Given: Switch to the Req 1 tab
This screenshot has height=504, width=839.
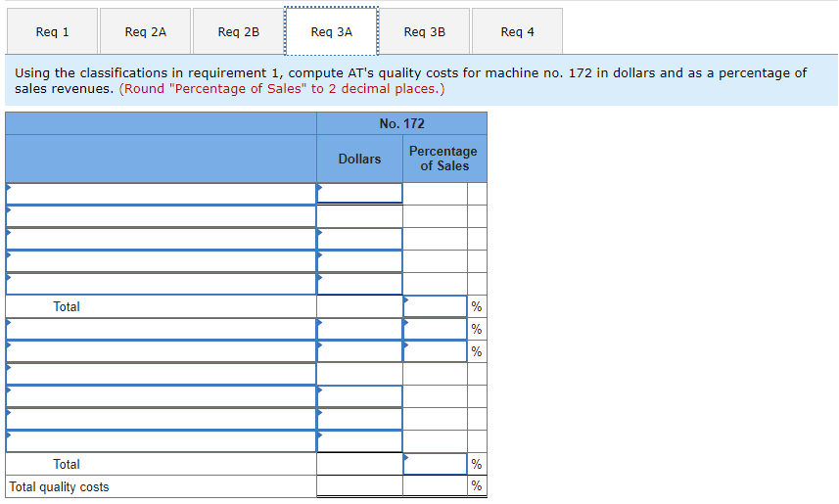Looking at the screenshot, I should click(53, 31).
